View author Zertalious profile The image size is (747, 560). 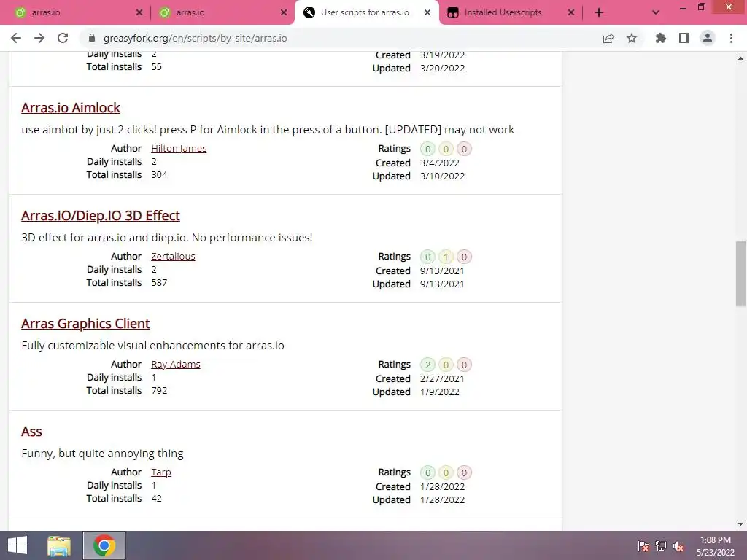pyautogui.click(x=173, y=256)
